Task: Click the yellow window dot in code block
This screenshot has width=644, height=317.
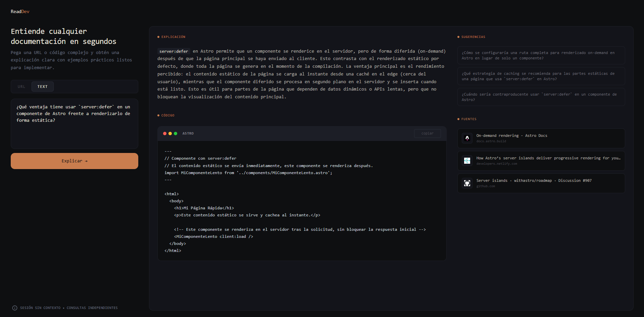Action: (170, 134)
